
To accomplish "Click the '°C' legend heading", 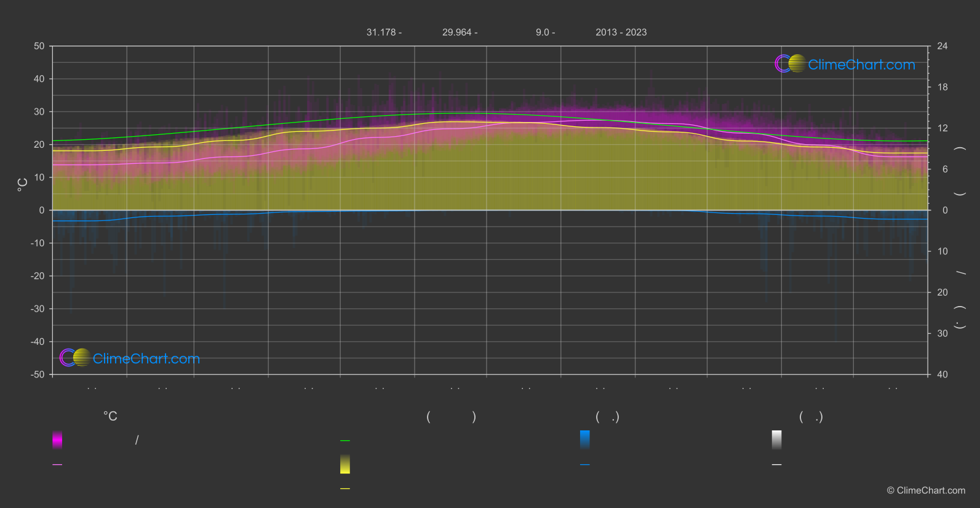I will (110, 417).
